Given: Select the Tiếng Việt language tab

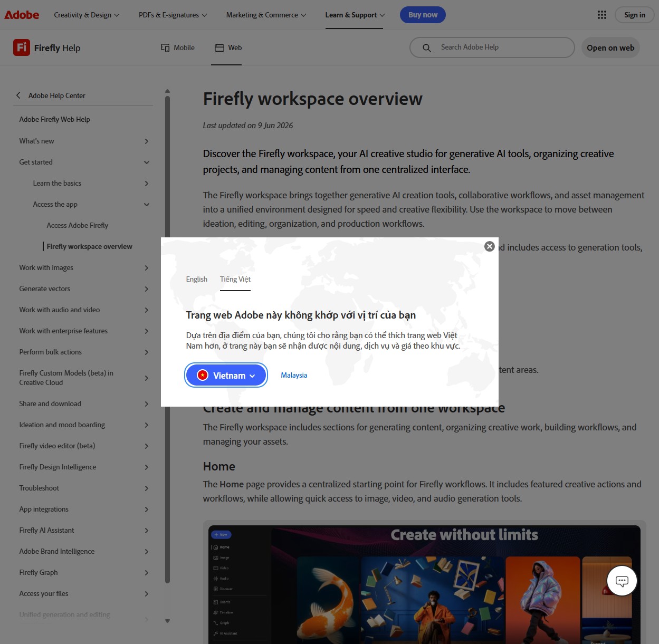Looking at the screenshot, I should point(235,279).
